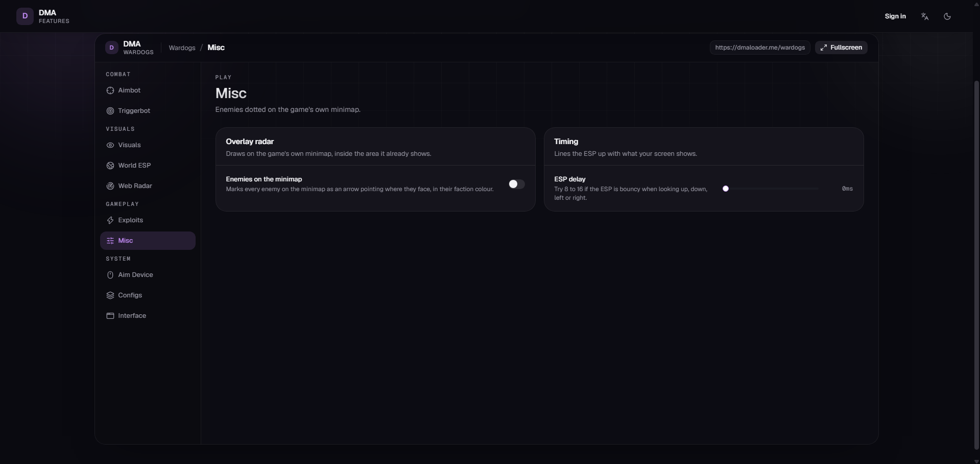Viewport: 980px width, 464px height.
Task: Click the Timing card heading
Action: (566, 142)
